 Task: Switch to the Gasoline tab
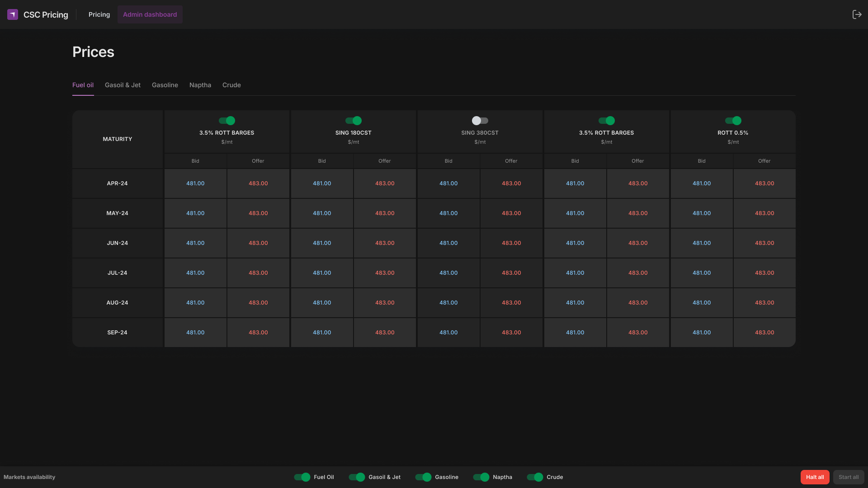point(165,85)
